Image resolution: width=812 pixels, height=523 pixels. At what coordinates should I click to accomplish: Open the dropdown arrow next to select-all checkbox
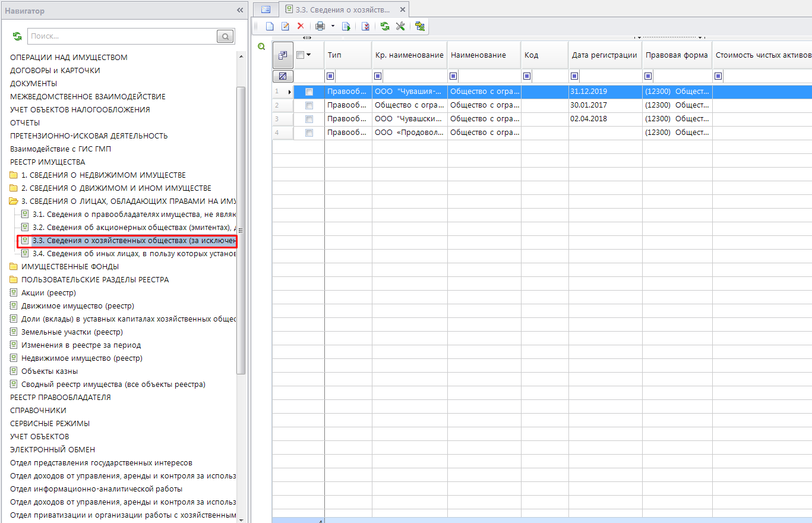click(308, 55)
